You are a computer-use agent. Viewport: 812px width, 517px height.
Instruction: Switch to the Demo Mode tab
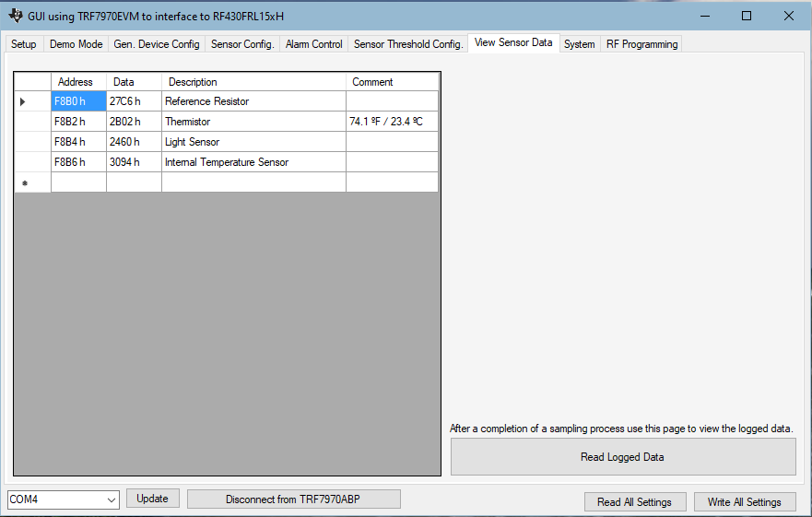76,44
